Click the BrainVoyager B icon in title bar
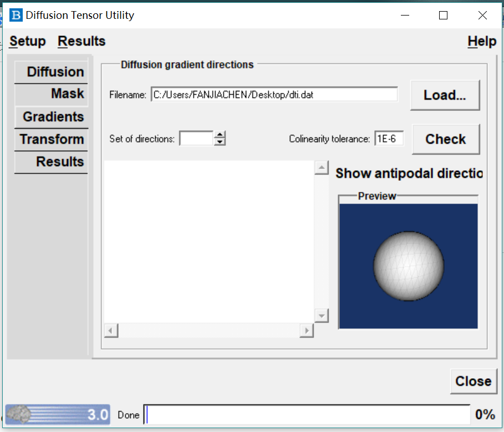504x432 pixels. 17,15
